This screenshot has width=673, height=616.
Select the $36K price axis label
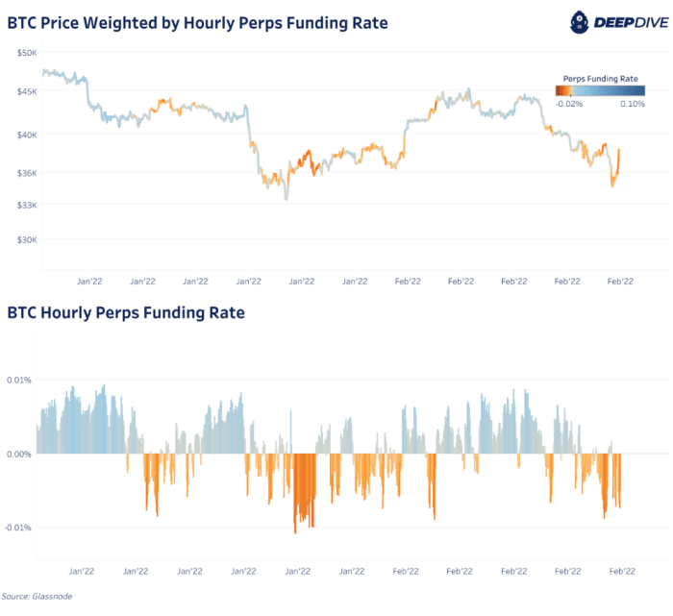(26, 173)
